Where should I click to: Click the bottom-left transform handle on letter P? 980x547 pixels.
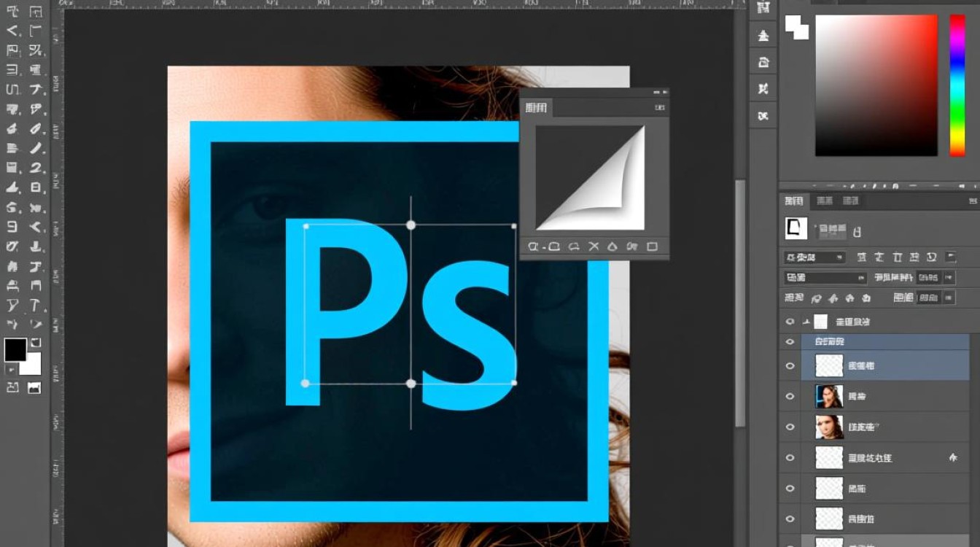(x=305, y=383)
